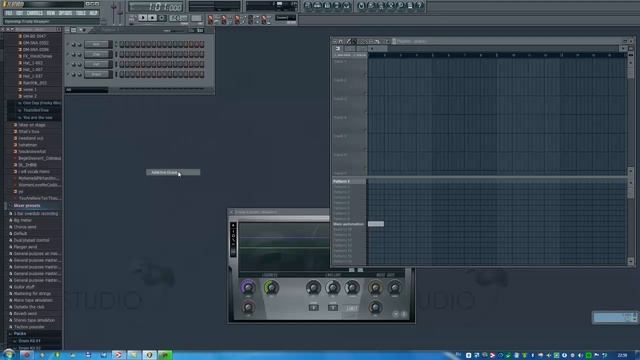The width and height of the screenshot is (640, 360).
Task: Toggle the mute LED on the Clap channel
Action: tap(68, 54)
